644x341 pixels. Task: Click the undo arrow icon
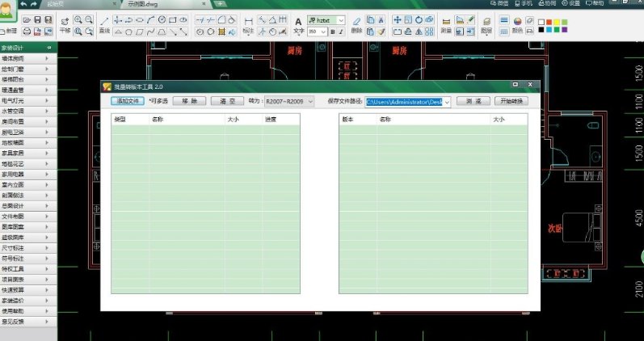[x=23, y=5]
